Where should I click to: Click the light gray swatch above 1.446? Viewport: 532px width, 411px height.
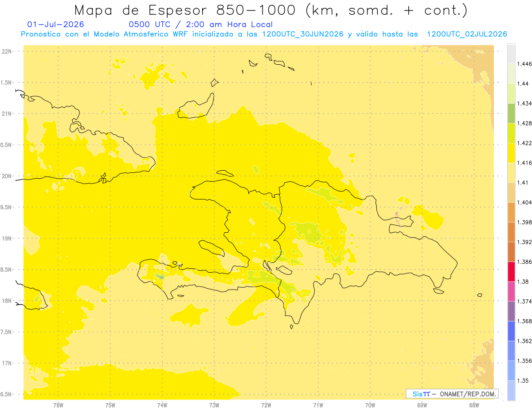point(512,54)
